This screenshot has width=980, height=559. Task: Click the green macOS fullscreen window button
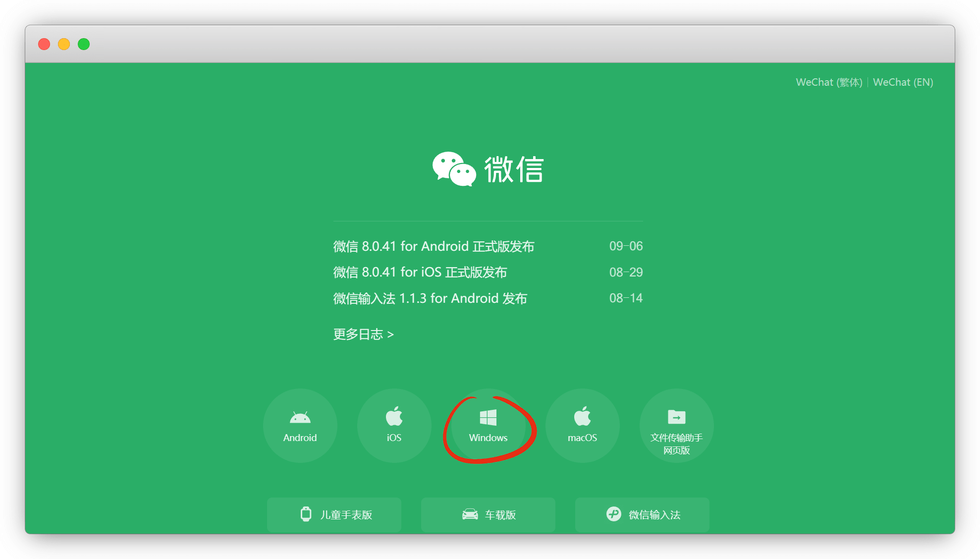84,44
